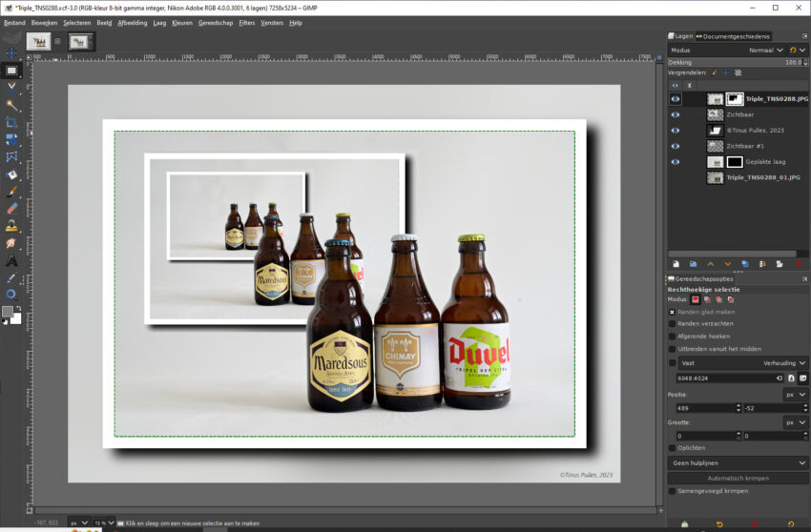Save tool preset icon at bottom
This screenshot has height=532, width=811.
pyautogui.click(x=684, y=524)
